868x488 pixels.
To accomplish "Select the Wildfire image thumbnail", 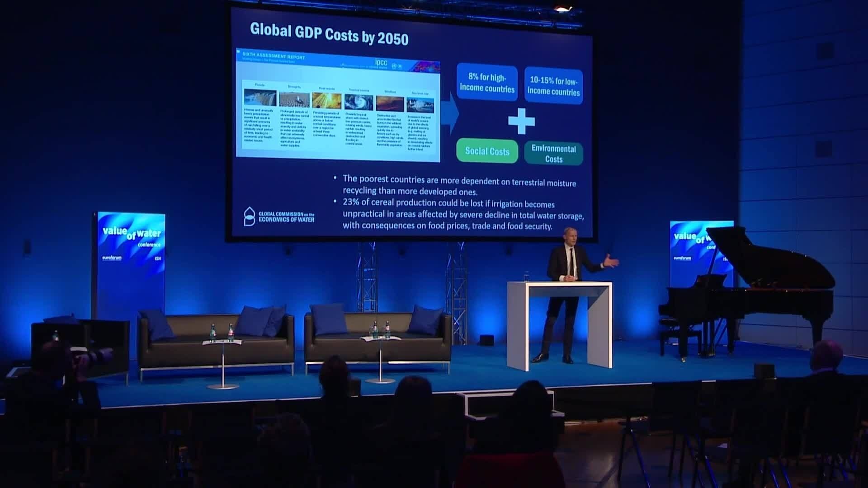I will (390, 104).
